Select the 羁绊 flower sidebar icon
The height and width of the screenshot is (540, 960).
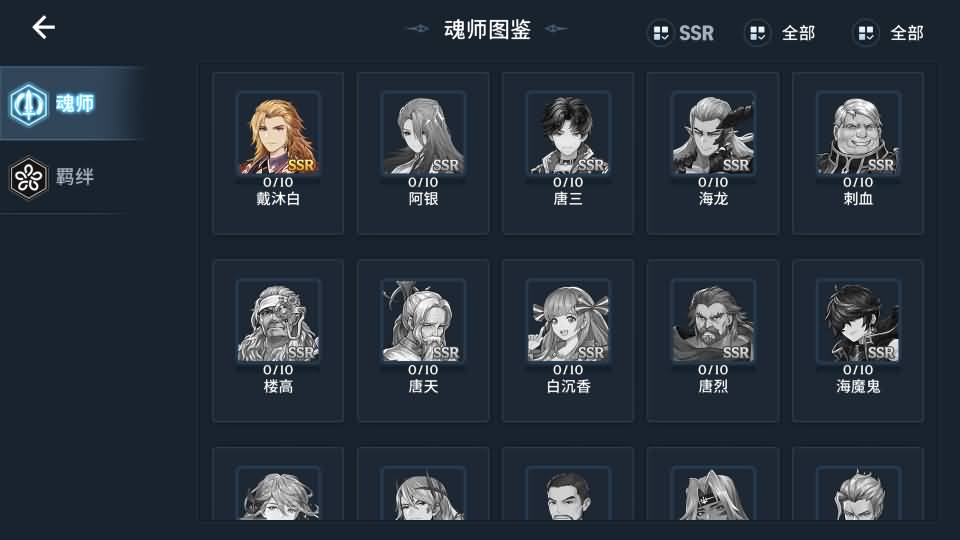(x=28, y=178)
